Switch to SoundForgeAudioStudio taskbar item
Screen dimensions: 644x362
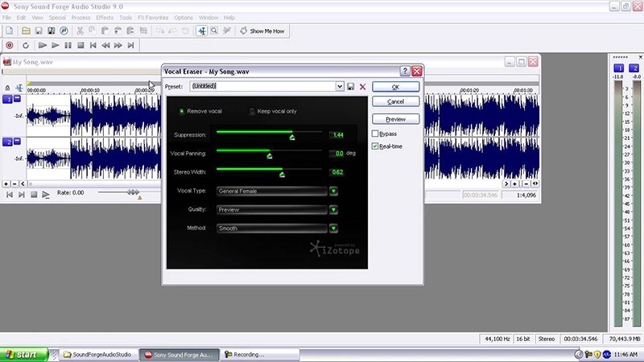pos(99,355)
